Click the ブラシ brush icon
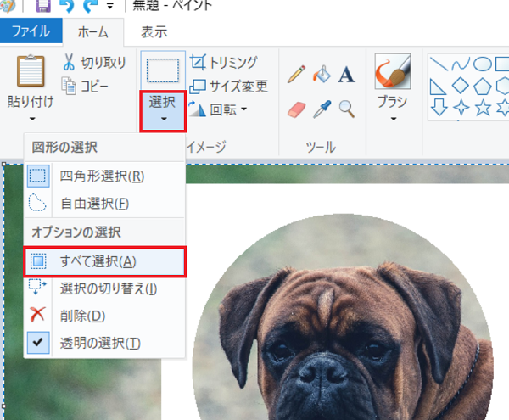Viewport: 509px width, 420px height. click(x=393, y=71)
